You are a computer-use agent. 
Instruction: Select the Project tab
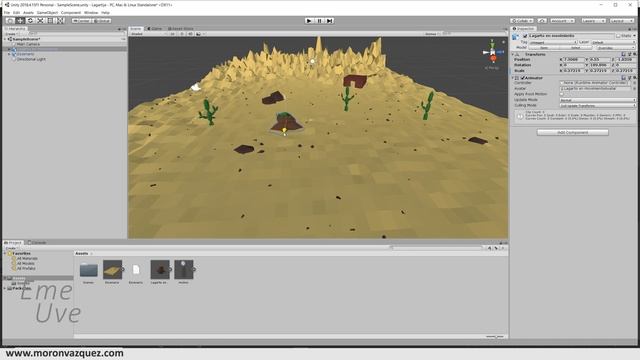(x=13, y=242)
